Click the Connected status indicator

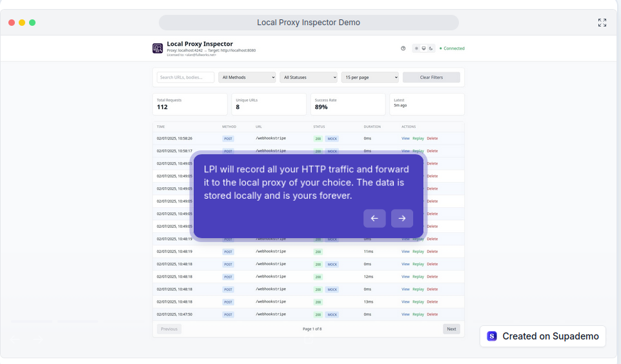[x=452, y=48]
